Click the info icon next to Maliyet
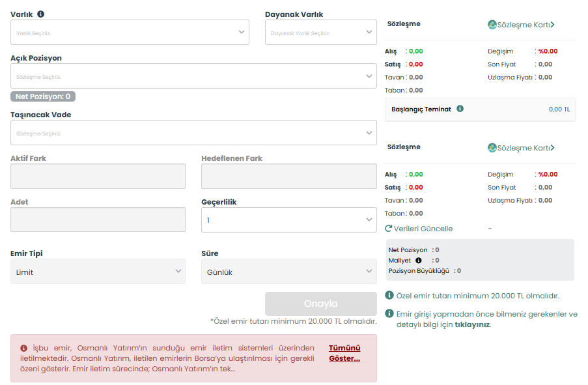 (x=419, y=261)
